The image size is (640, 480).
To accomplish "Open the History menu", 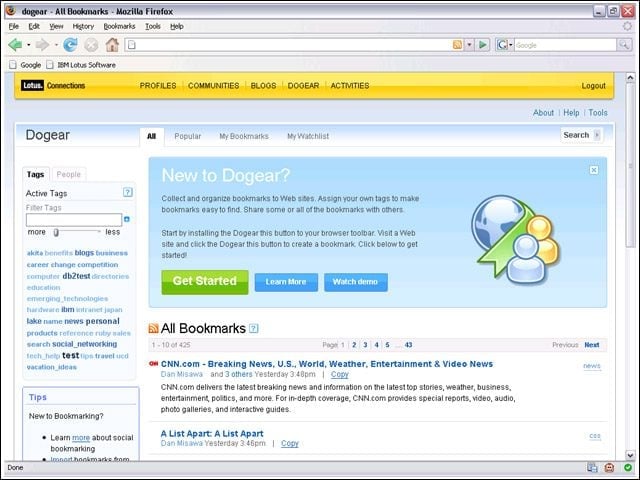I will pyautogui.click(x=83, y=26).
